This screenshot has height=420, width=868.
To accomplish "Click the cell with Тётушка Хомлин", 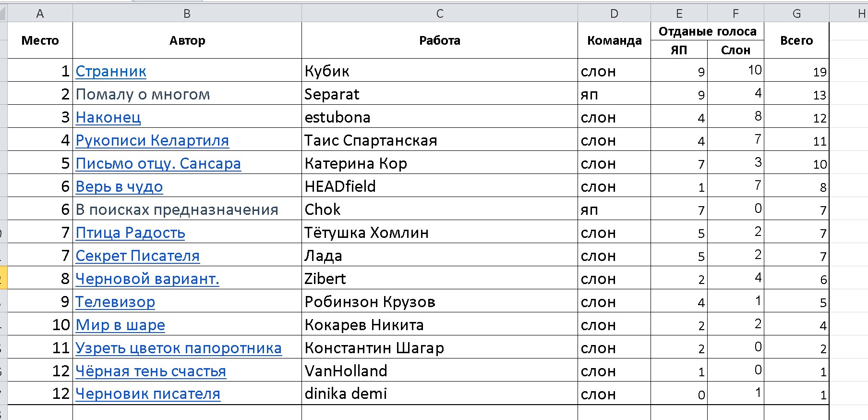I will click(439, 233).
